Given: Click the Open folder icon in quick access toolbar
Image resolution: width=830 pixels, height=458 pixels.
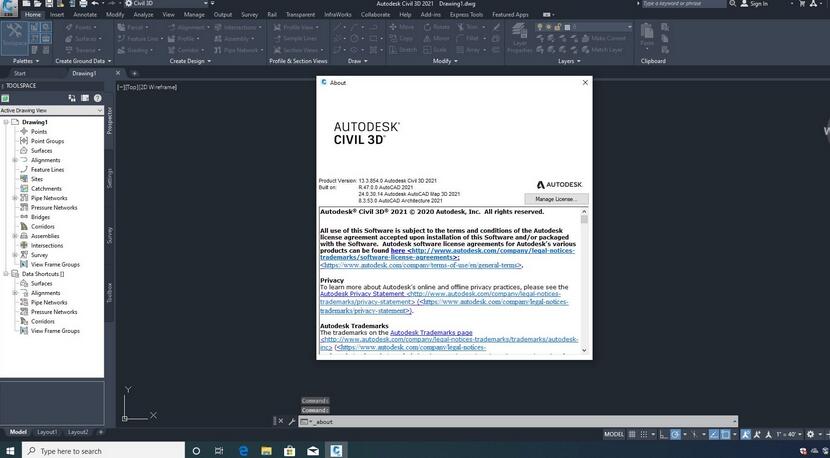Looking at the screenshot, I should point(37,4).
